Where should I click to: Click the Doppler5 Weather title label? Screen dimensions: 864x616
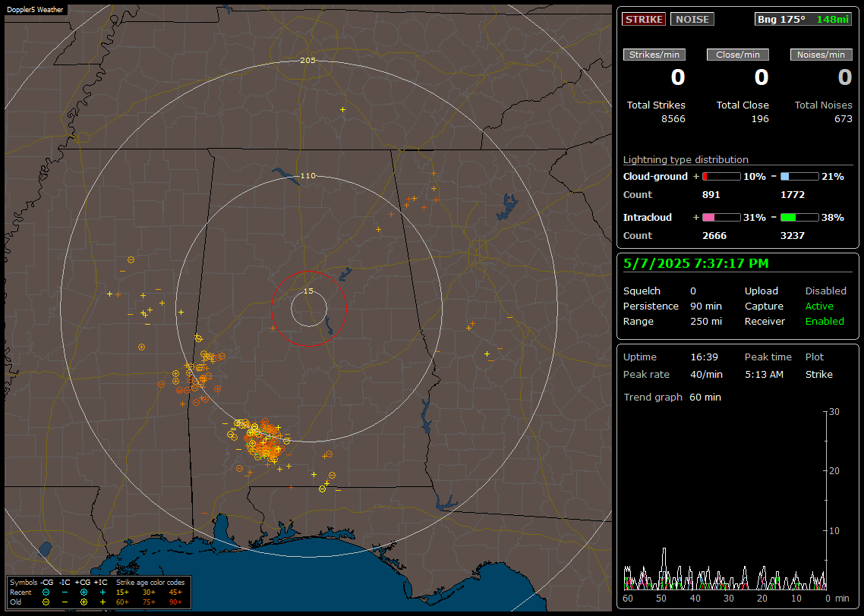35,10
